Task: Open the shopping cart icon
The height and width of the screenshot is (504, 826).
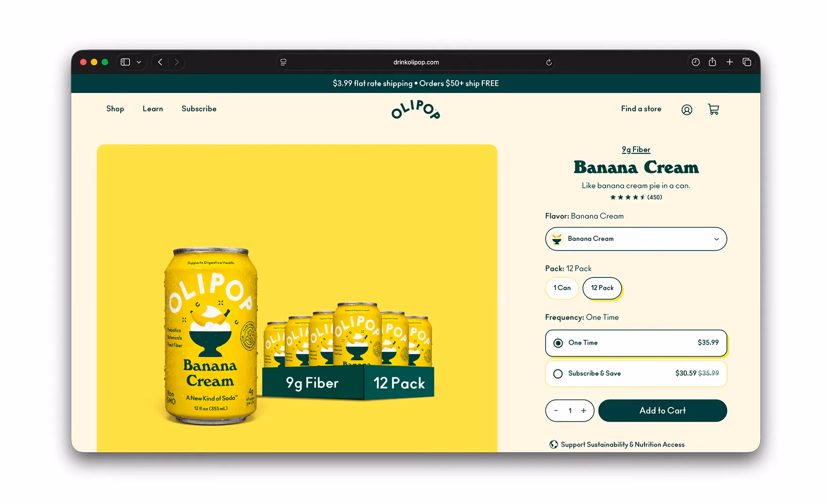Action: 713,109
